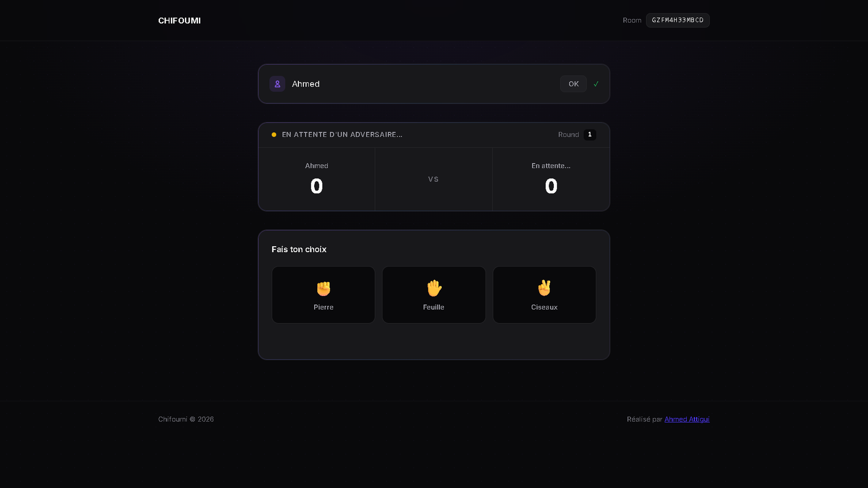
Task: Choose the Pierre fist emoji
Action: pyautogui.click(x=323, y=288)
